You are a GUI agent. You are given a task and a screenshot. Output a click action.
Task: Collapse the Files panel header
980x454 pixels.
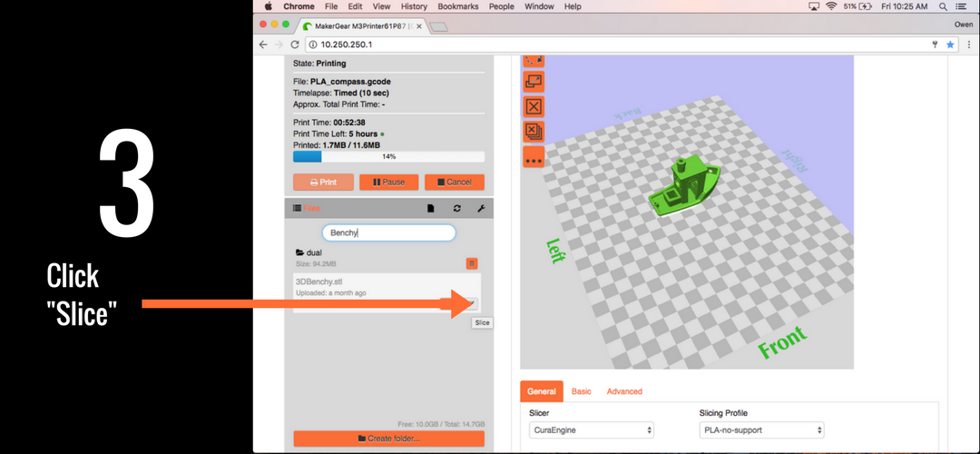point(307,209)
